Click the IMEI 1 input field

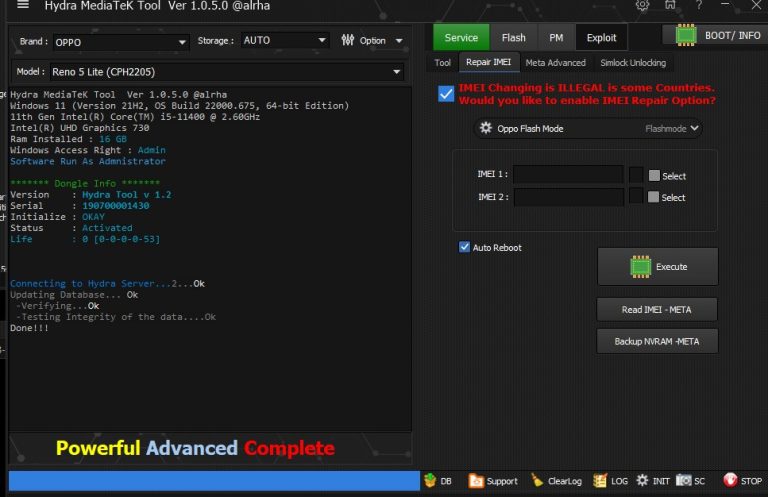click(x=568, y=174)
